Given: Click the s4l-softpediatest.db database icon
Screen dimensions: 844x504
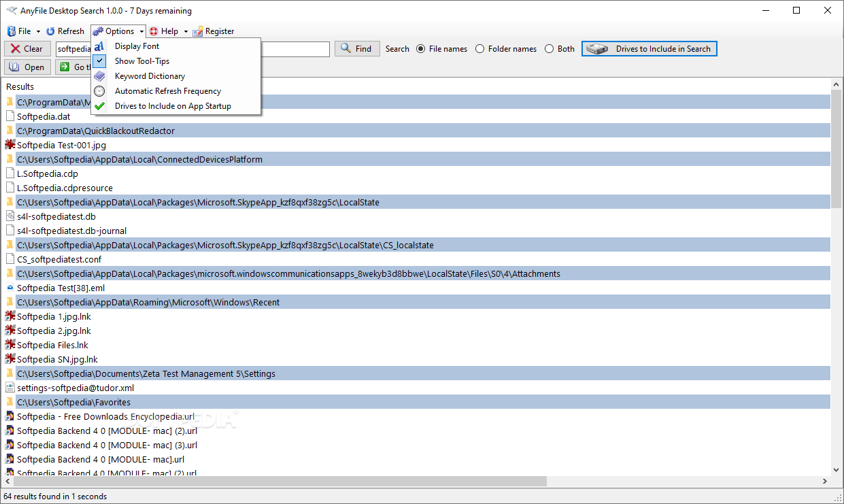Looking at the screenshot, I should point(10,216).
